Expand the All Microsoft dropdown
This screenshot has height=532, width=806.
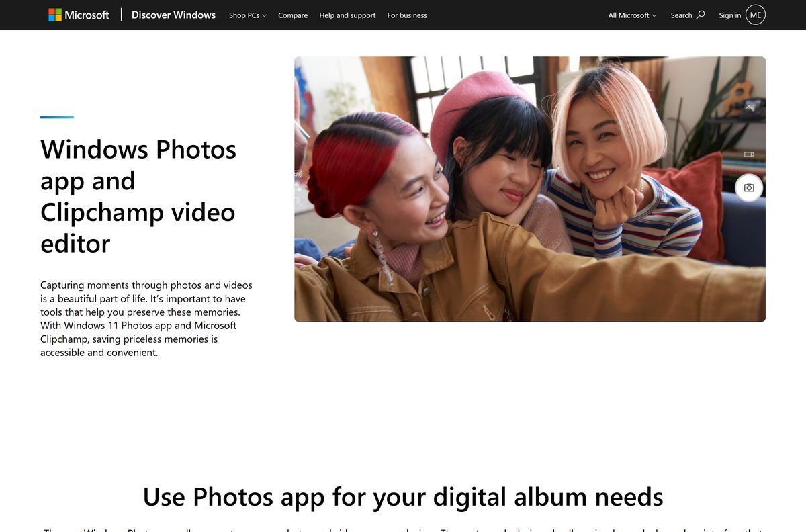(x=632, y=15)
